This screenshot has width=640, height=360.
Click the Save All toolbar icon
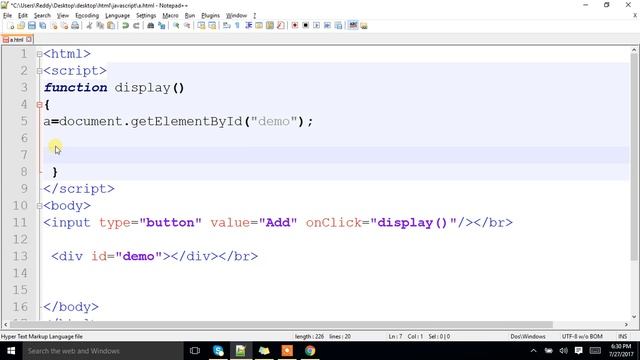coord(42,26)
